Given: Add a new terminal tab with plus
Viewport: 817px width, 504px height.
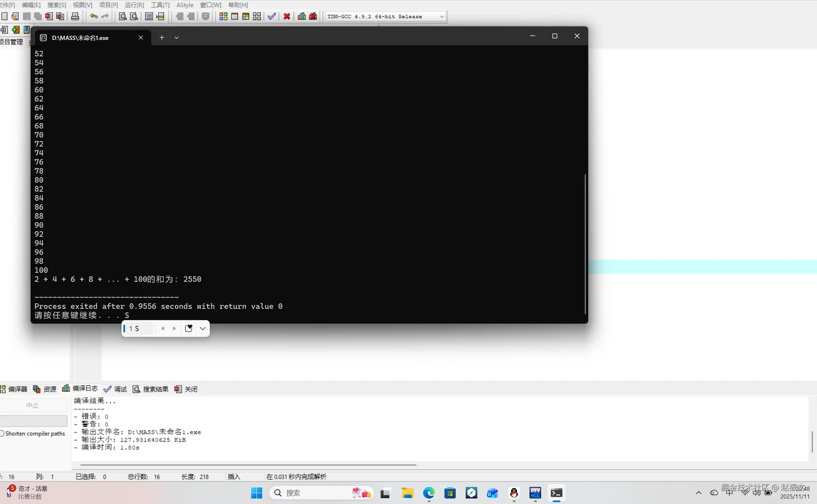Looking at the screenshot, I should (162, 38).
